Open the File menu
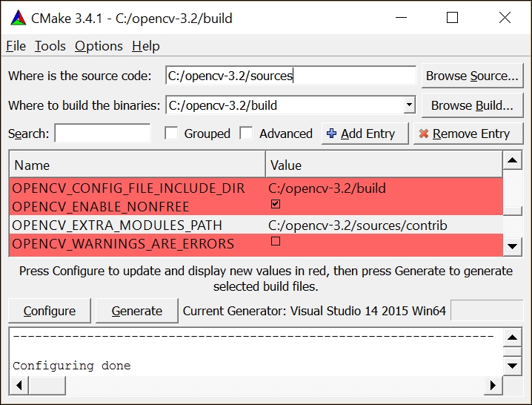532x405 pixels. click(16, 46)
